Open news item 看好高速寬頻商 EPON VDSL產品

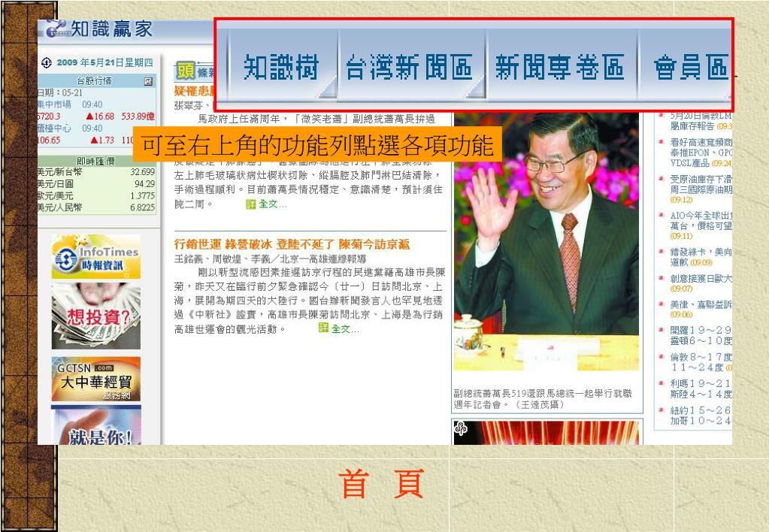(701, 153)
